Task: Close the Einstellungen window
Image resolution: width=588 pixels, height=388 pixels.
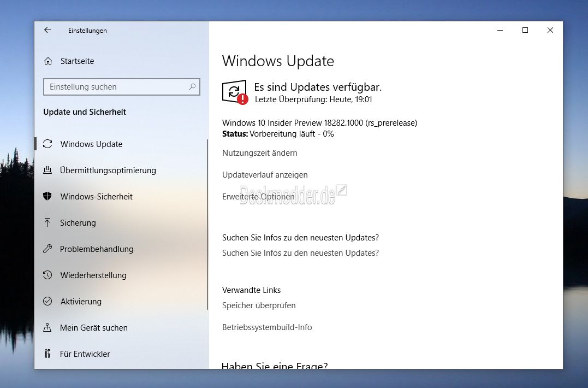Action: tap(550, 30)
